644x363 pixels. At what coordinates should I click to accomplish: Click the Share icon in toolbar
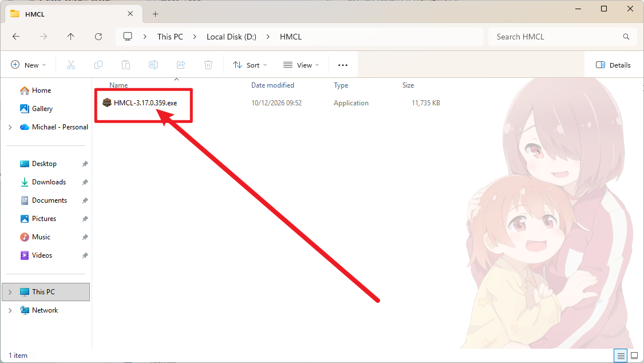(181, 65)
